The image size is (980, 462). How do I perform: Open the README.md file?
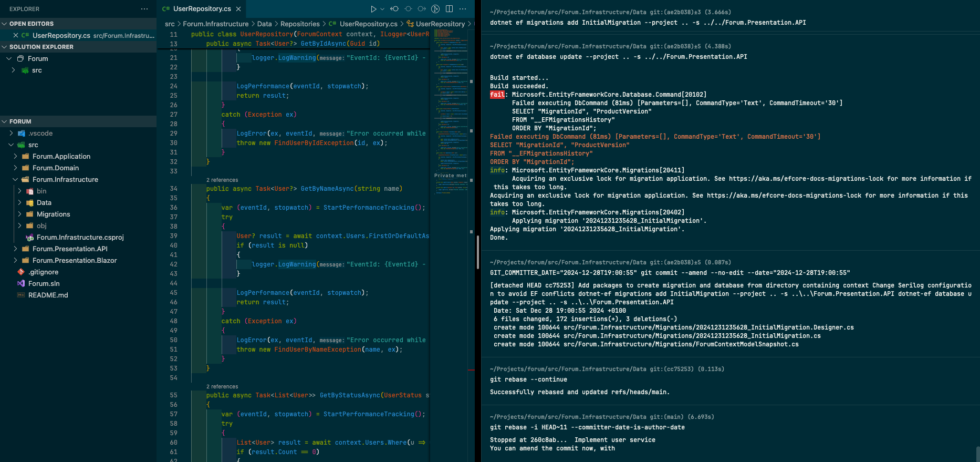48,295
